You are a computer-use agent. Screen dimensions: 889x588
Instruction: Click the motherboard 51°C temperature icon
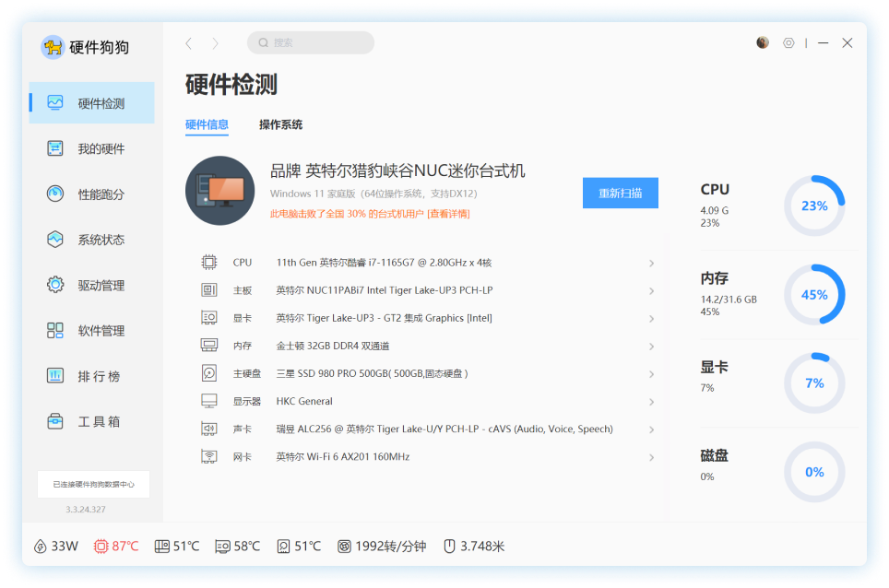(161, 547)
